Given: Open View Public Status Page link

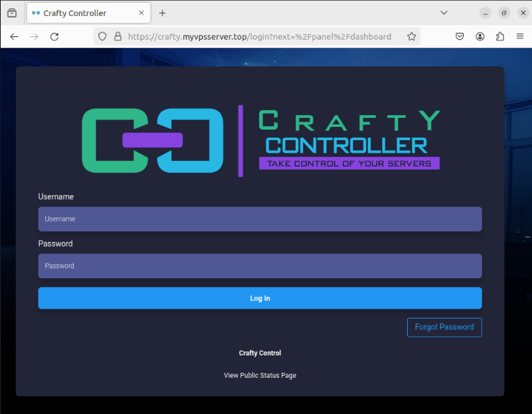Looking at the screenshot, I should [260, 376].
